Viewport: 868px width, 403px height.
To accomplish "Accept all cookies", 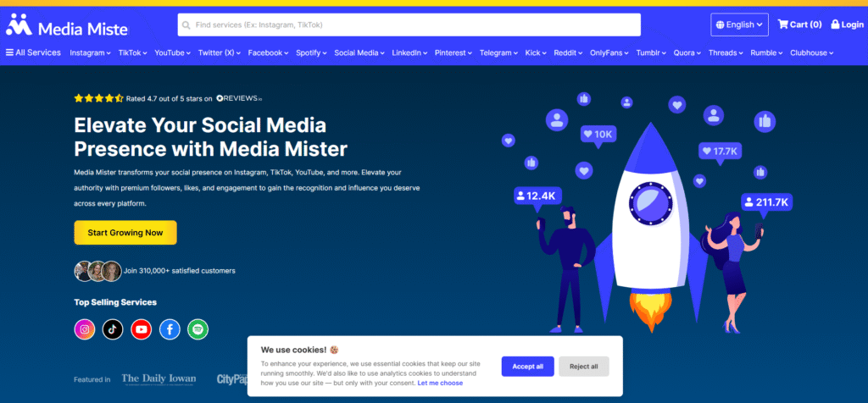I will [527, 367].
